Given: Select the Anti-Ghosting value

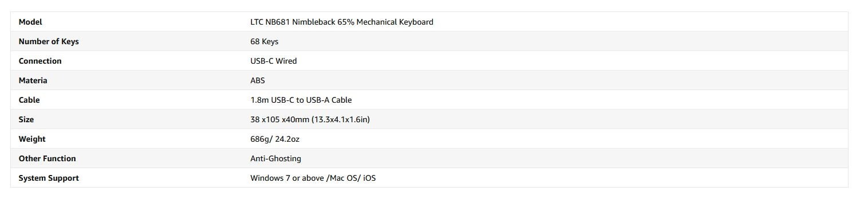Looking at the screenshot, I should 275,158.
